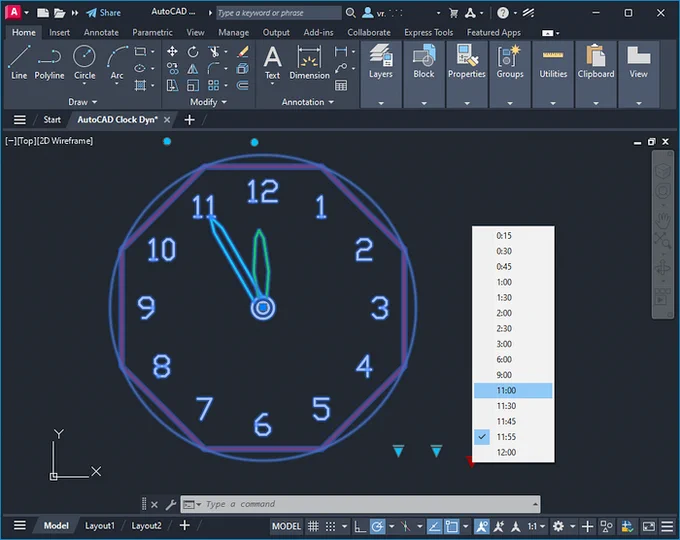Open the Block panel
The width and height of the screenshot is (680, 540).
click(x=424, y=74)
